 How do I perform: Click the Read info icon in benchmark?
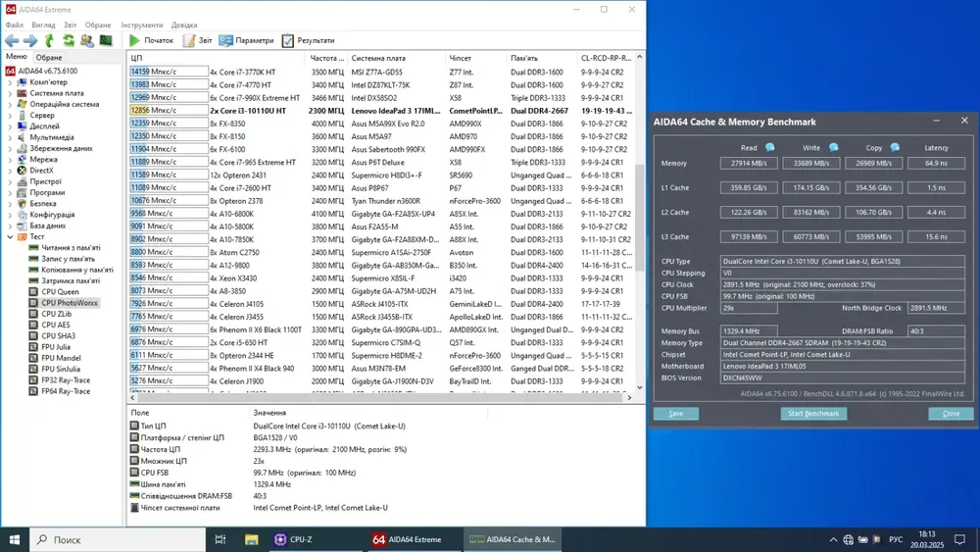pos(769,148)
